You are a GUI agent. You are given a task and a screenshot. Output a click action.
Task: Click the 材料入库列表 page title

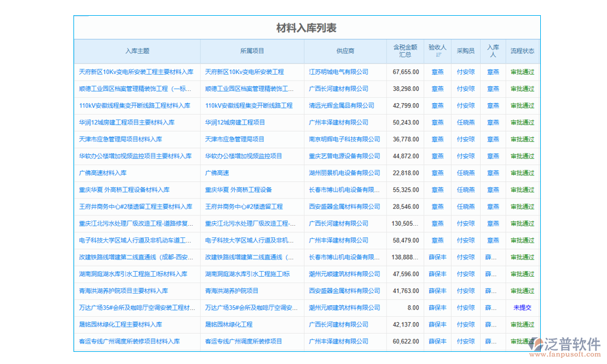pyautogui.click(x=307, y=27)
